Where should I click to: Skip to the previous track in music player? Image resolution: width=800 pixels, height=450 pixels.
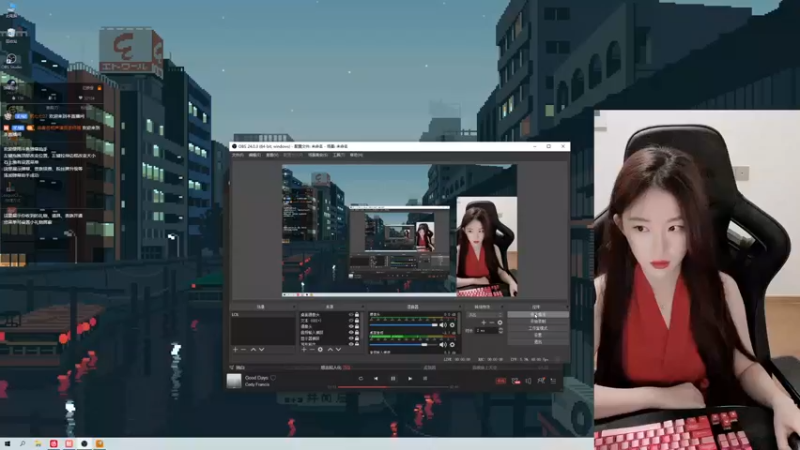376,379
